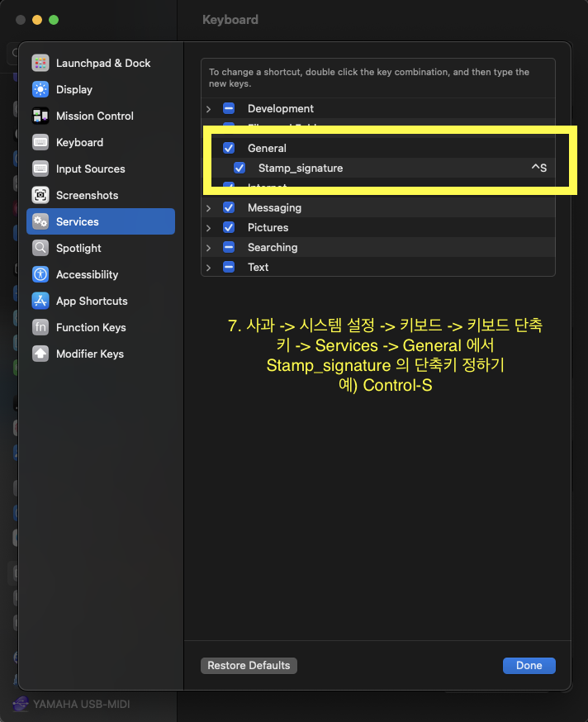Expand the Pictures category chevron
Viewport: 588px width, 722px height.
coord(209,227)
